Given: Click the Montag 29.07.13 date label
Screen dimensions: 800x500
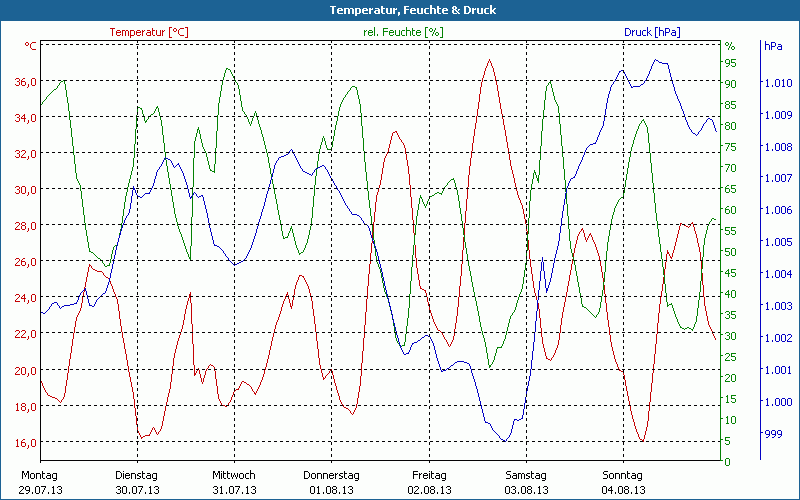Looking at the screenshot, I should (40, 482).
